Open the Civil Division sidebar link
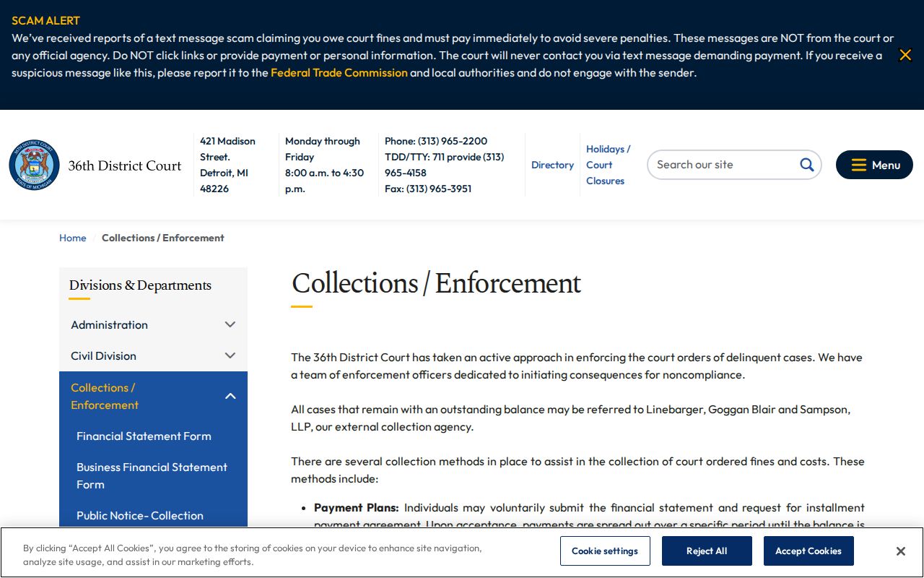Image resolution: width=924 pixels, height=578 pixels. click(x=103, y=356)
